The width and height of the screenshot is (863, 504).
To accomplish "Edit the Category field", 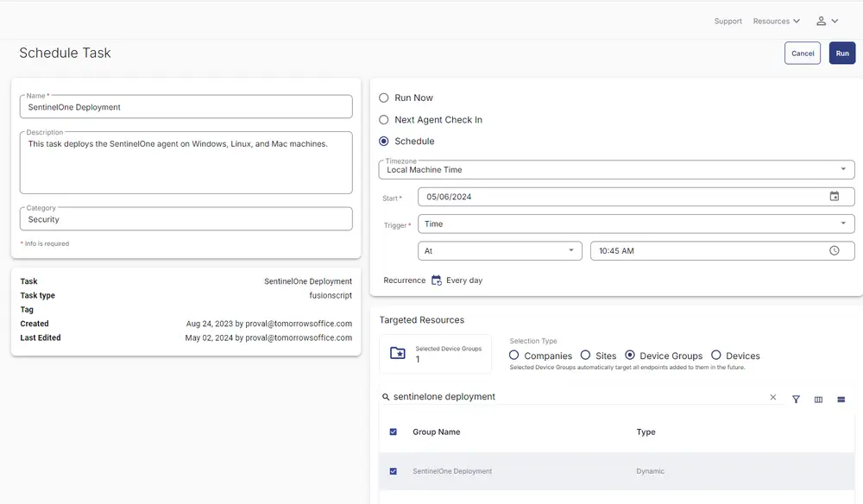I will pos(186,219).
